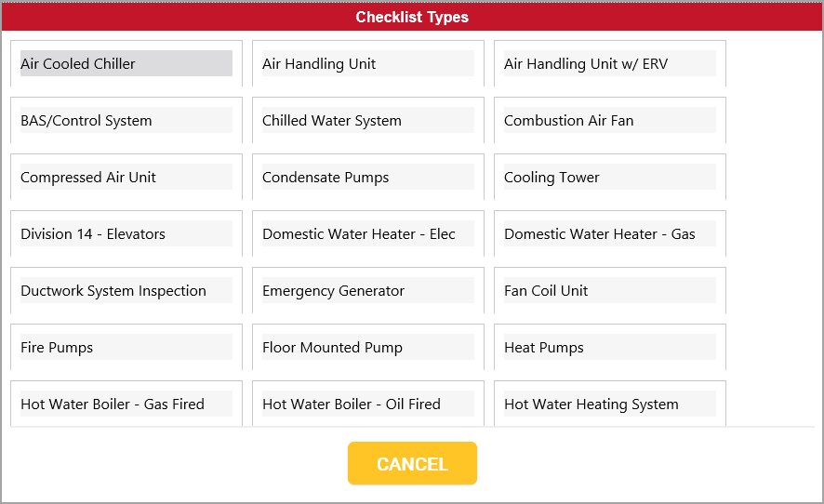The image size is (824, 504).
Task: Select Compressed Air Unit checklist
Action: tap(126, 178)
